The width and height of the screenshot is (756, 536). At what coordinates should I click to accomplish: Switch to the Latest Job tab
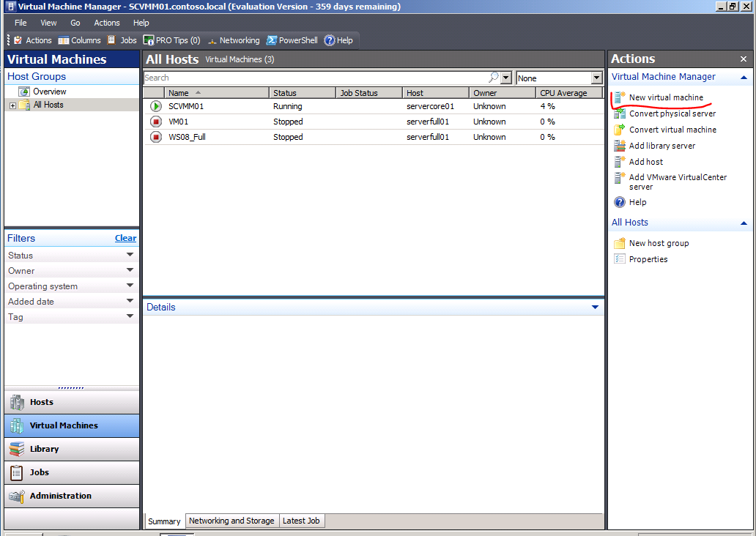point(301,521)
